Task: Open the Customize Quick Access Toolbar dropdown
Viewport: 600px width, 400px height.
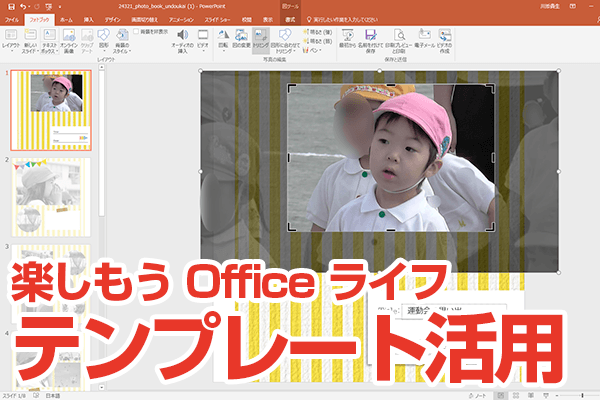Action: pos(60,7)
